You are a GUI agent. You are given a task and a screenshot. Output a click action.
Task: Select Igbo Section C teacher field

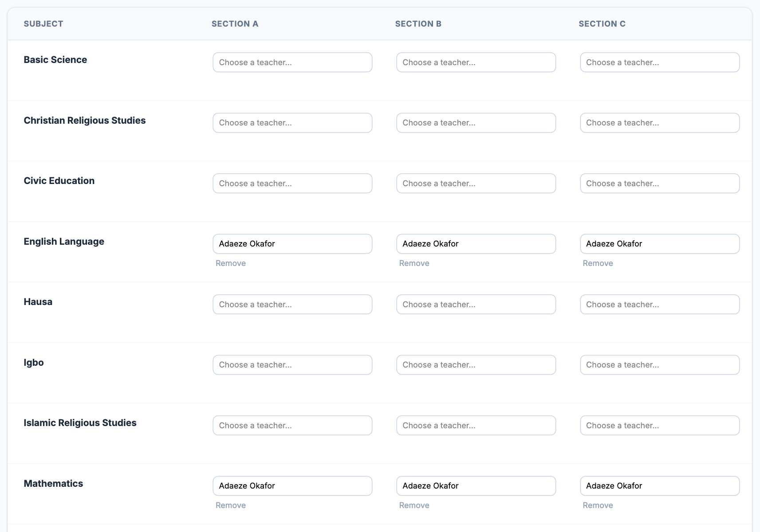coord(660,365)
